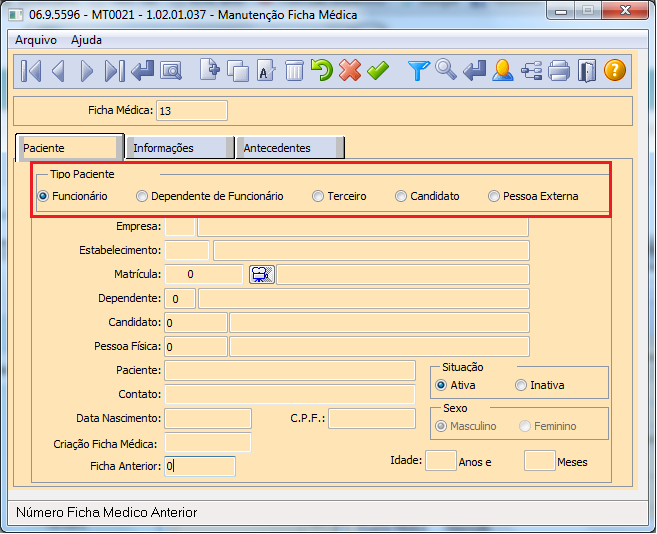Open Matrícula lookup zoom button
Viewport: 657px width, 534px height.
262,275
